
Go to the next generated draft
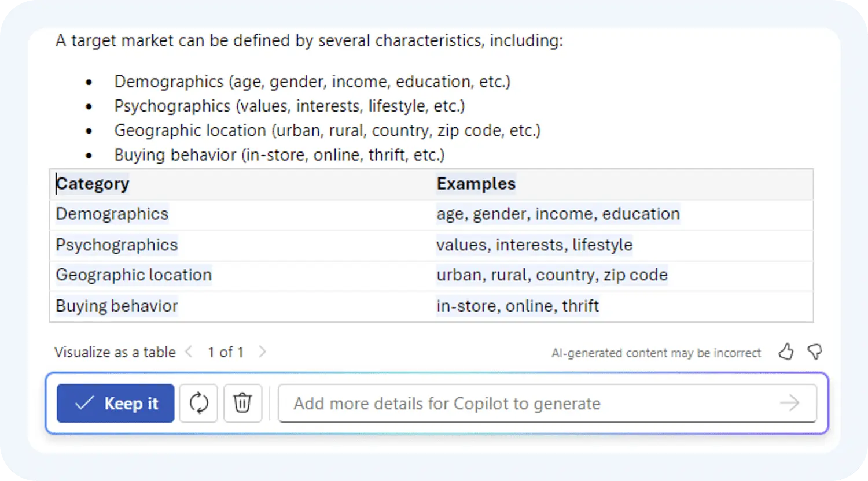coord(262,351)
